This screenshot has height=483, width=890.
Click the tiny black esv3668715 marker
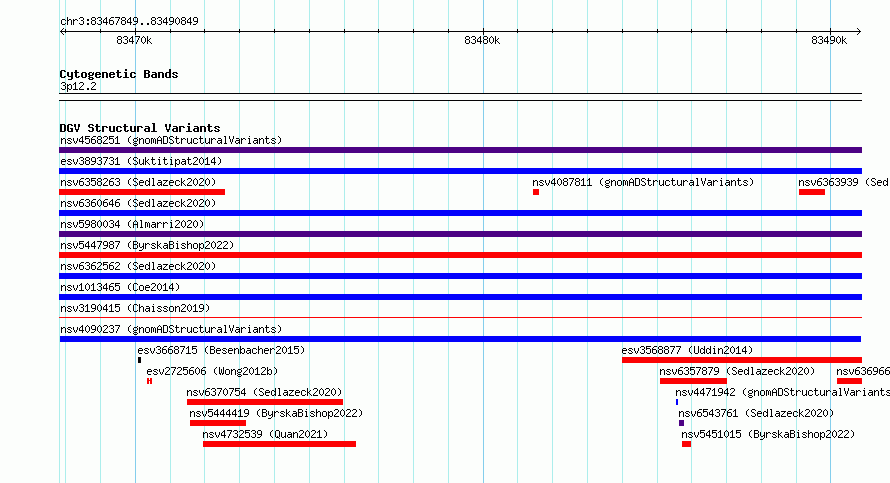click(x=140, y=360)
